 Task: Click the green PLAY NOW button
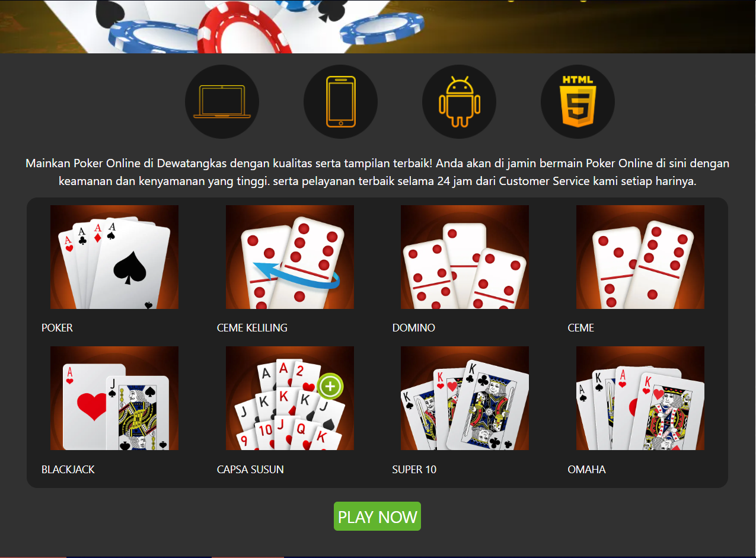(377, 516)
